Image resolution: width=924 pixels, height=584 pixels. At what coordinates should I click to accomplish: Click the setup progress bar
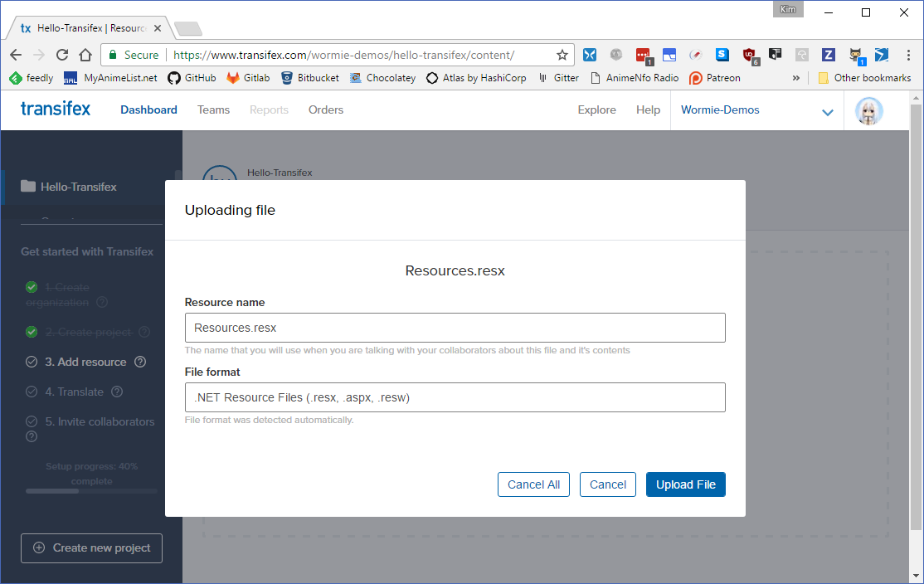coord(91,491)
